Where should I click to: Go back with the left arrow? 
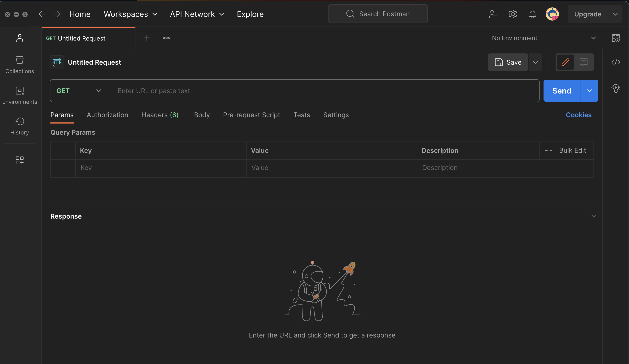(42, 14)
